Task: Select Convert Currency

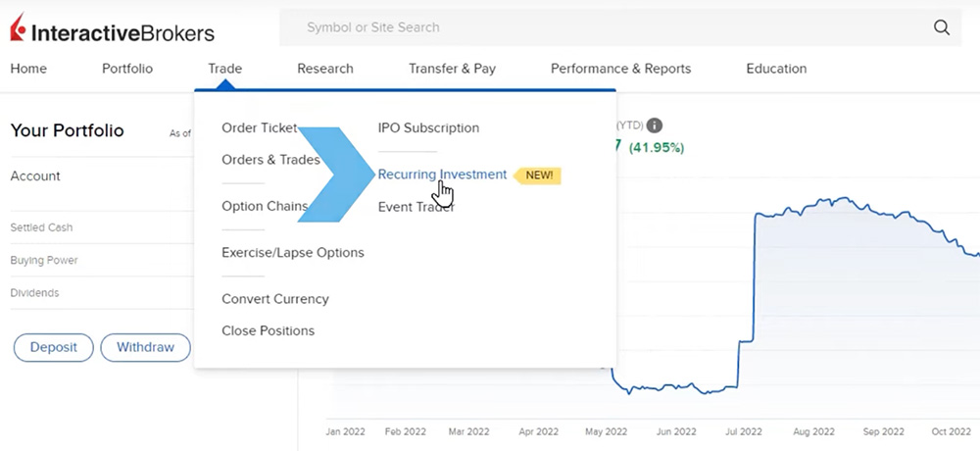Action: [274, 299]
